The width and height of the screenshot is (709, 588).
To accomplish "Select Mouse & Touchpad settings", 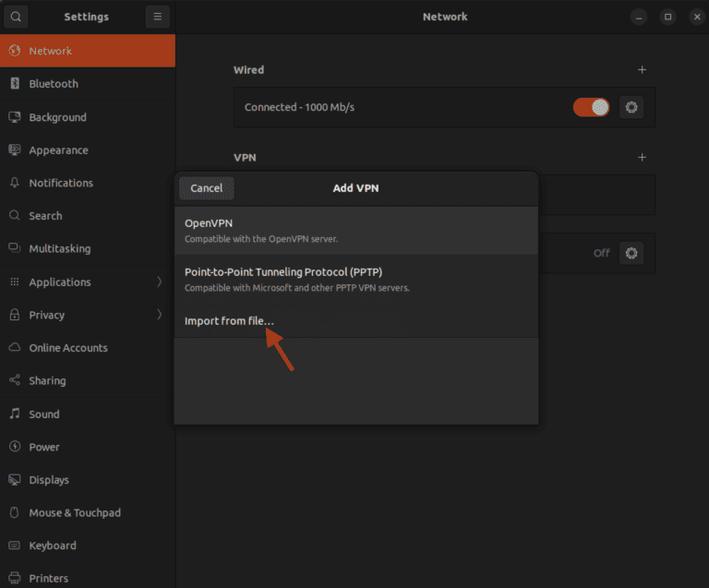I will [74, 512].
